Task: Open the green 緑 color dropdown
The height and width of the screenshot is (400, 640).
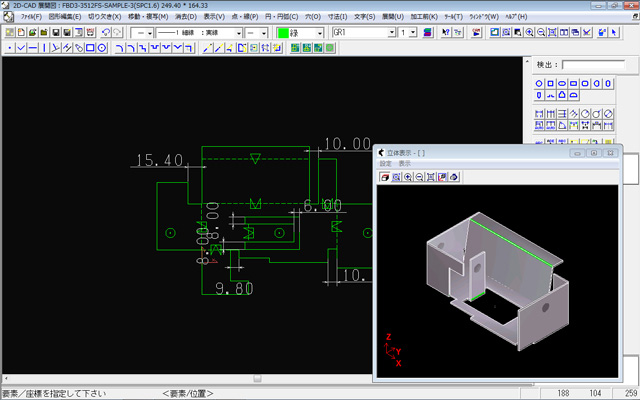Action: [319, 33]
